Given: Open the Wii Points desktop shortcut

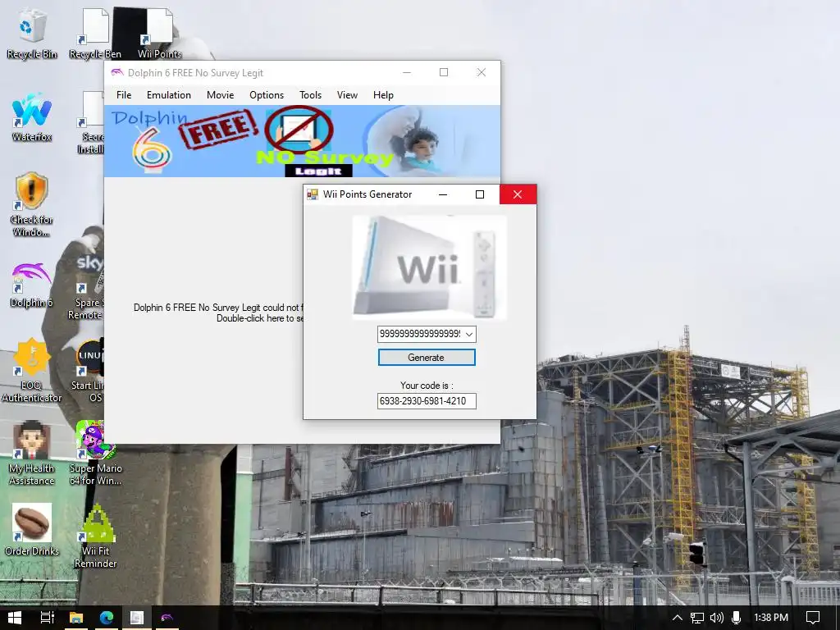Looking at the screenshot, I should 159,34.
